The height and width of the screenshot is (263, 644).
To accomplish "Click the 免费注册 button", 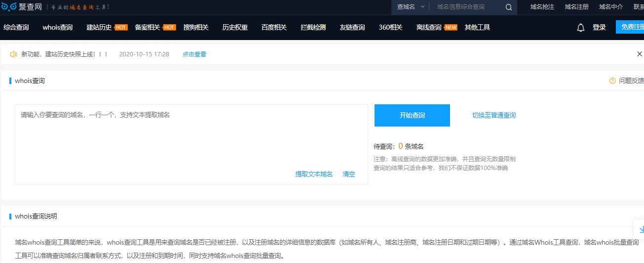I will 631,27.
